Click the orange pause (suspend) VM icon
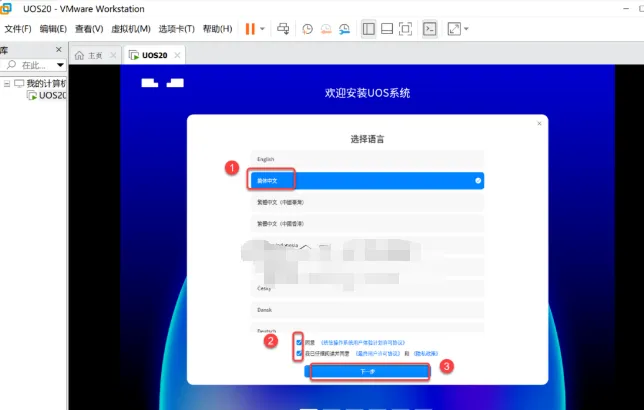 point(250,29)
